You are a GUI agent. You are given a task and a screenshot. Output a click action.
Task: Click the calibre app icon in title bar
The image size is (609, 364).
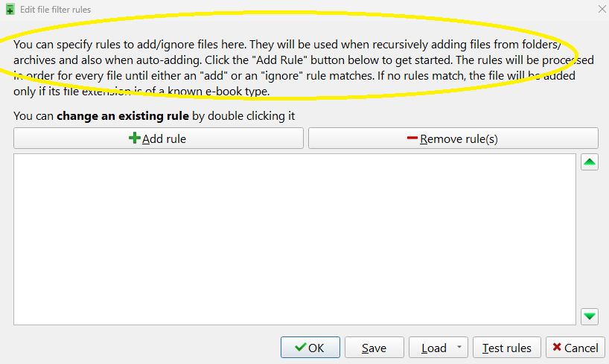(10, 10)
